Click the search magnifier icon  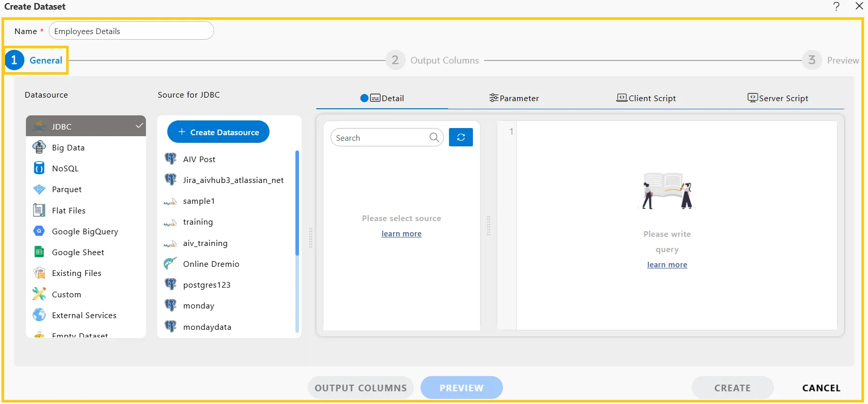pos(434,137)
